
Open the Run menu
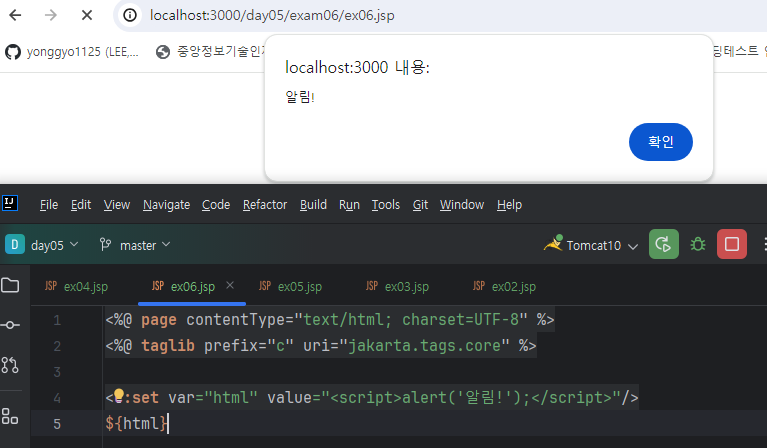[349, 204]
